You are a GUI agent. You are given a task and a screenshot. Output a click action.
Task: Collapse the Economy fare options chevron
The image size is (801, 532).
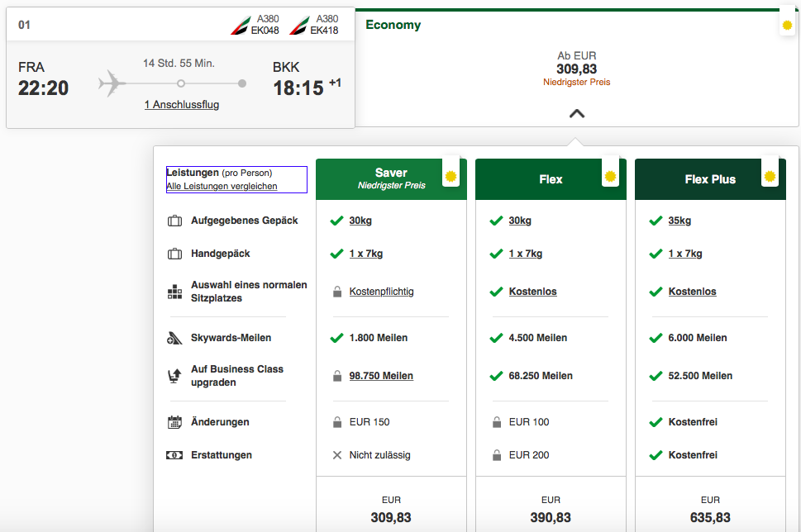577,114
